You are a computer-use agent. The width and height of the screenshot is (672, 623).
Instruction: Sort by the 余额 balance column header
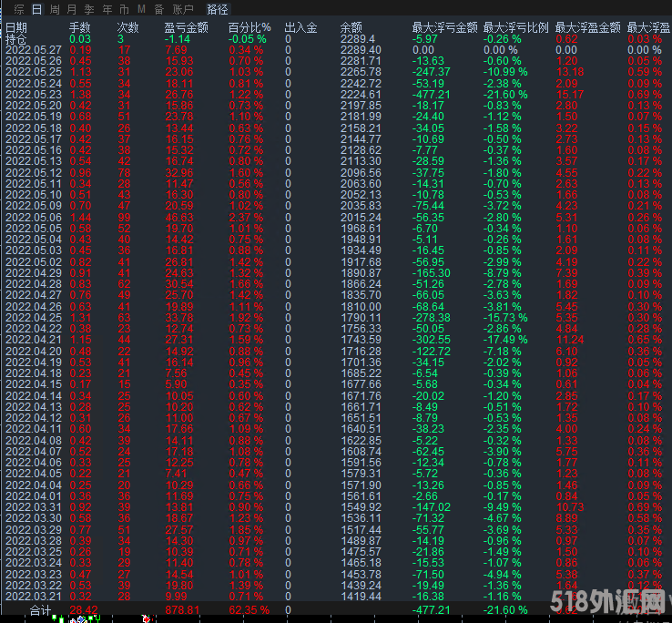click(351, 28)
